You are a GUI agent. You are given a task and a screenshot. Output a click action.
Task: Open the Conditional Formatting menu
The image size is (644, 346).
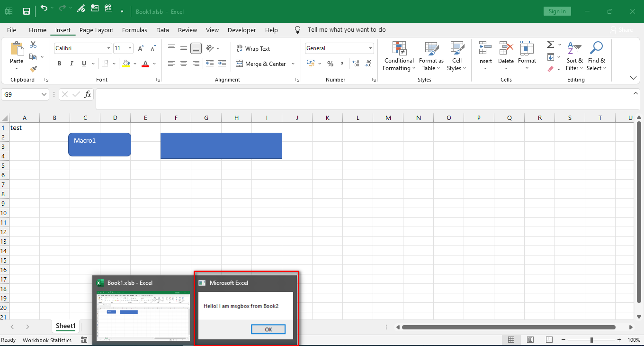pos(399,56)
